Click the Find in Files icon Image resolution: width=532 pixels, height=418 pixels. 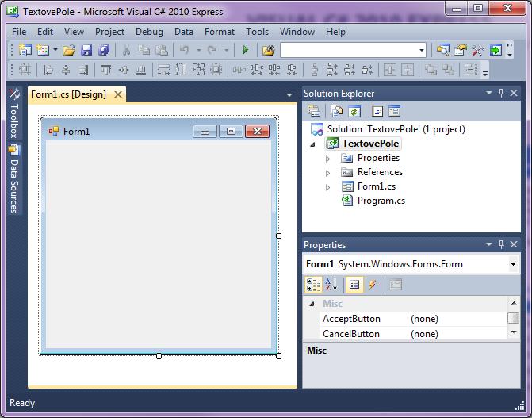(268, 51)
